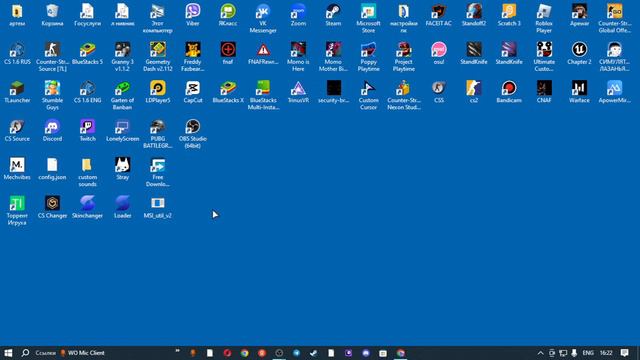Image resolution: width=640 pixels, height=360 pixels.
Task: Open PUBG BATTLEGROUNDS shortcut
Action: tap(158, 133)
